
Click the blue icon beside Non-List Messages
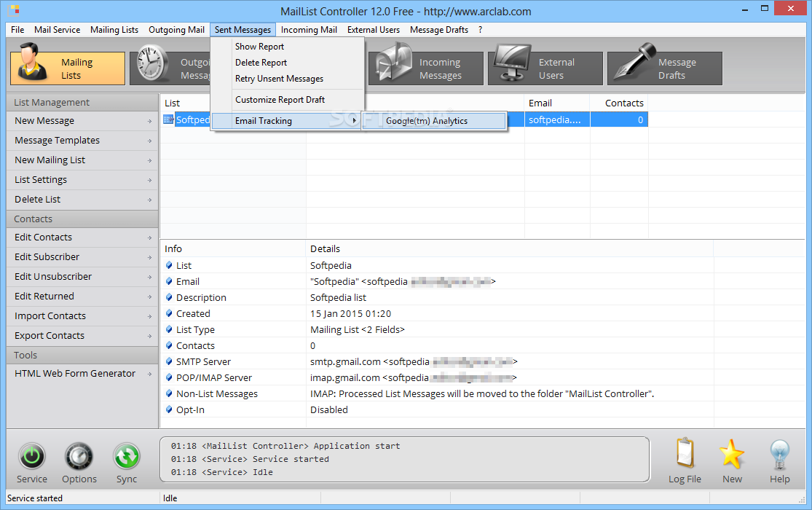[169, 393]
